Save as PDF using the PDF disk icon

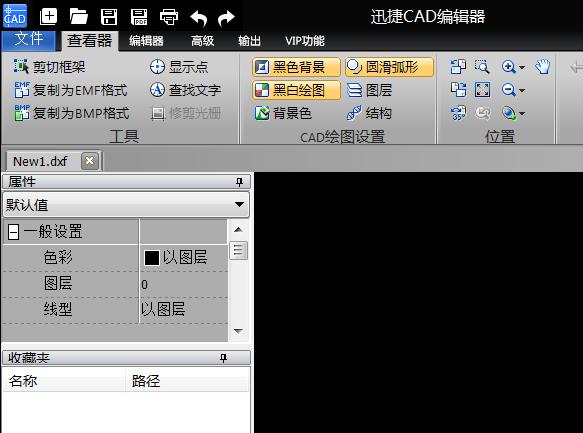tap(139, 17)
